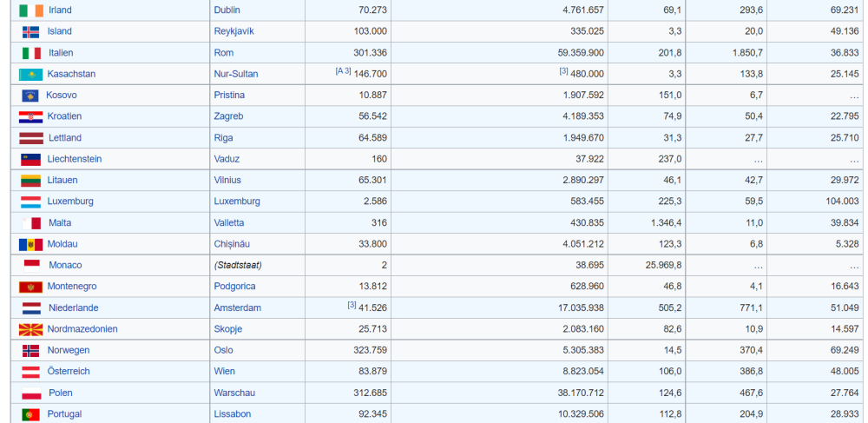Select the Monaco population cell 38.695

(588, 266)
